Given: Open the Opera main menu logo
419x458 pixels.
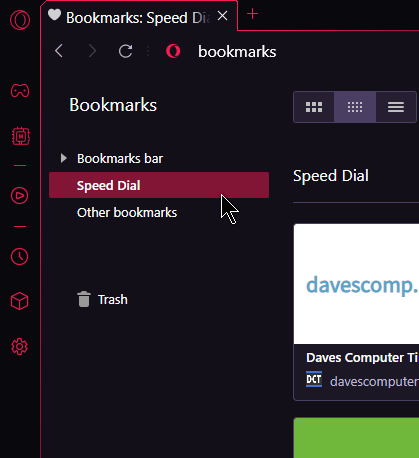Looking at the screenshot, I should pos(20,20).
